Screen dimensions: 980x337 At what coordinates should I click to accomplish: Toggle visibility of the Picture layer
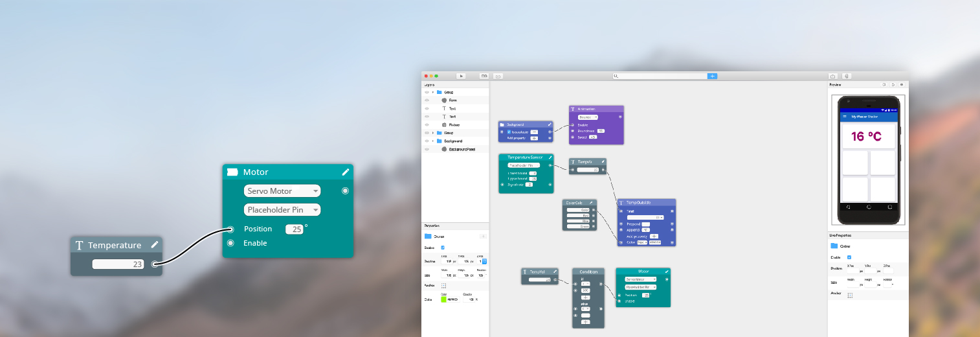[x=427, y=124]
